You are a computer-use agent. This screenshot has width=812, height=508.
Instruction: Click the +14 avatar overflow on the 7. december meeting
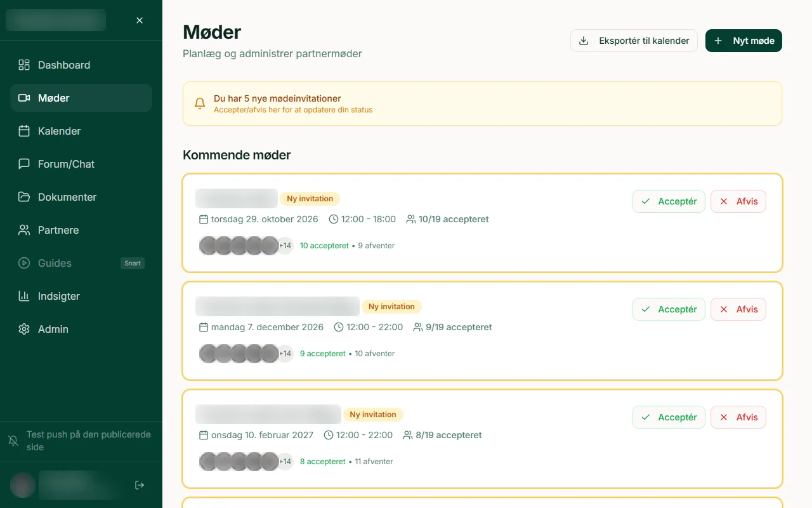tap(285, 354)
